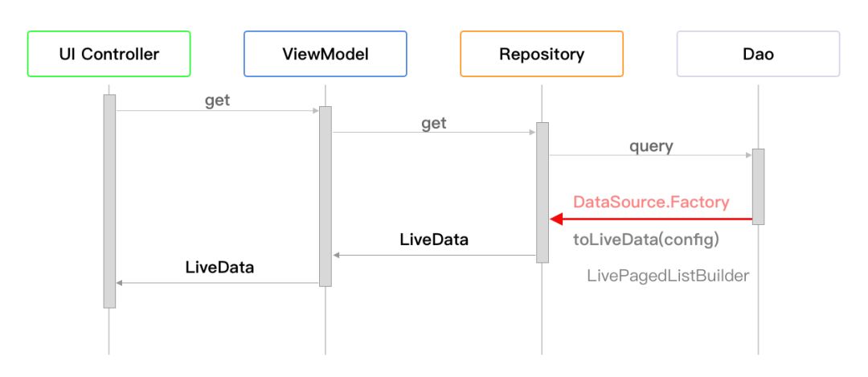The width and height of the screenshot is (868, 377).
Task: Select the toLiveData(config) text
Action: (x=646, y=240)
